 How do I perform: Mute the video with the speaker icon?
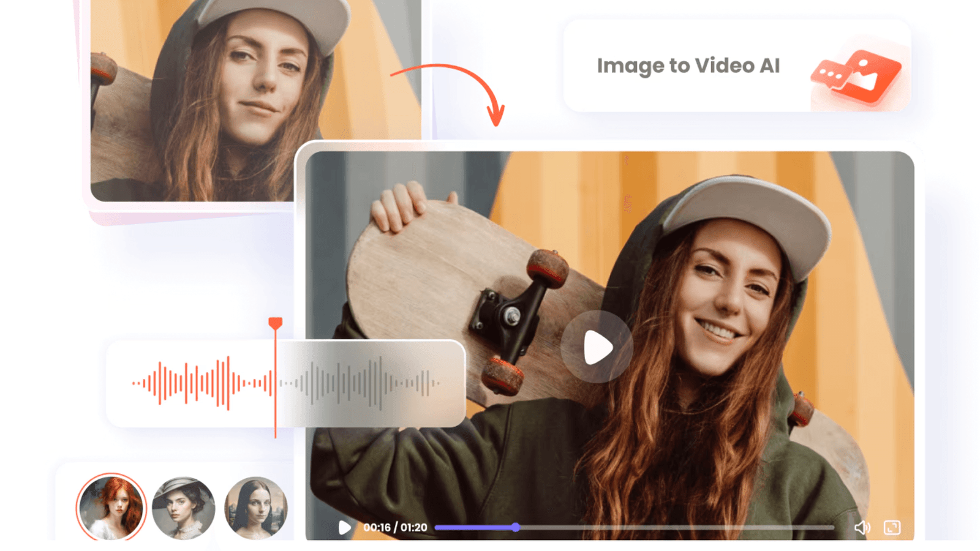pos(862,527)
